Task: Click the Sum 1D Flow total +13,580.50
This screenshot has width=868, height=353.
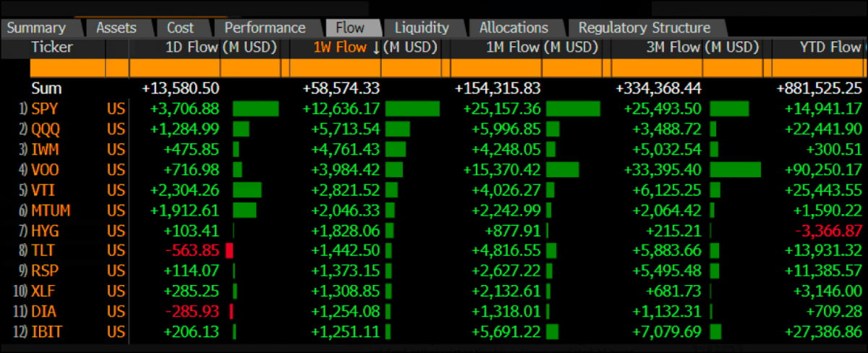Action: click(180, 88)
